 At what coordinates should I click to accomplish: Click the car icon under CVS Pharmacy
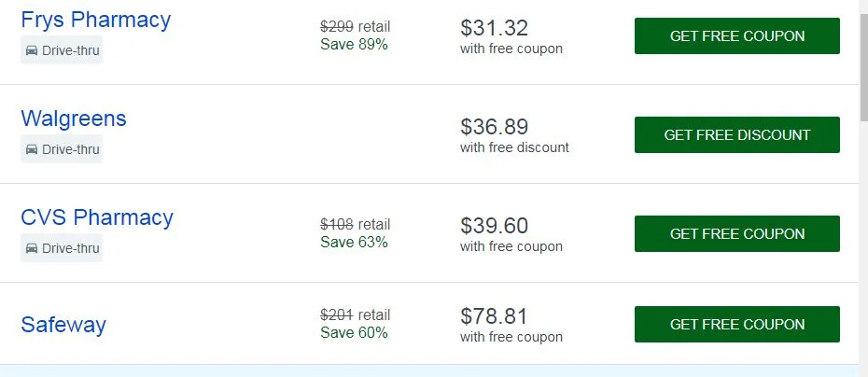tap(32, 248)
